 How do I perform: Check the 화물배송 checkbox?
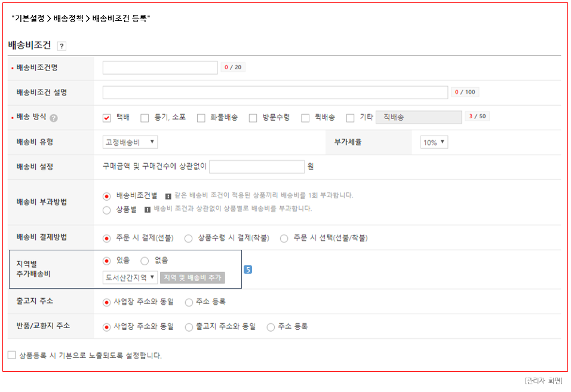coord(201,118)
